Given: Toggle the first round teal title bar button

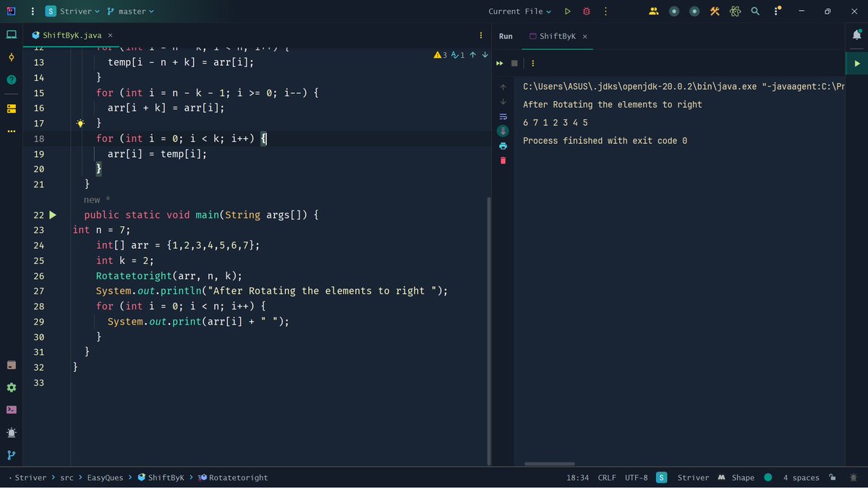Looking at the screenshot, I should click(x=674, y=12).
